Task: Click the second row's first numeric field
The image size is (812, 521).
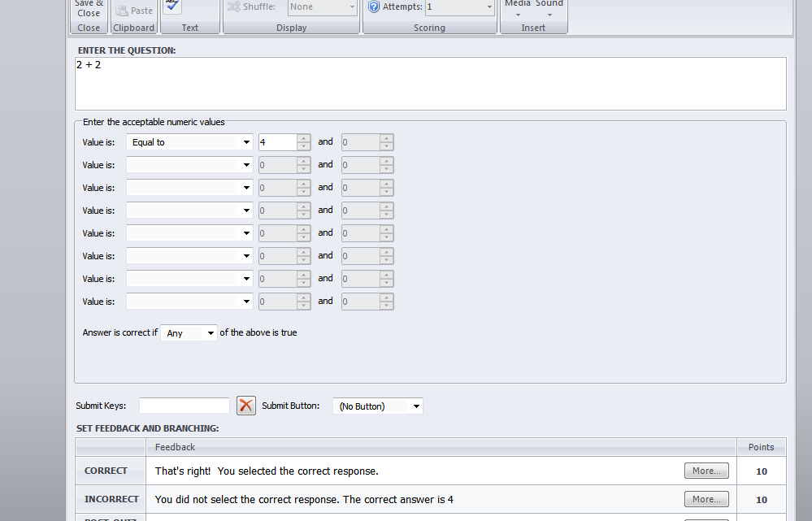Action: tap(277, 165)
